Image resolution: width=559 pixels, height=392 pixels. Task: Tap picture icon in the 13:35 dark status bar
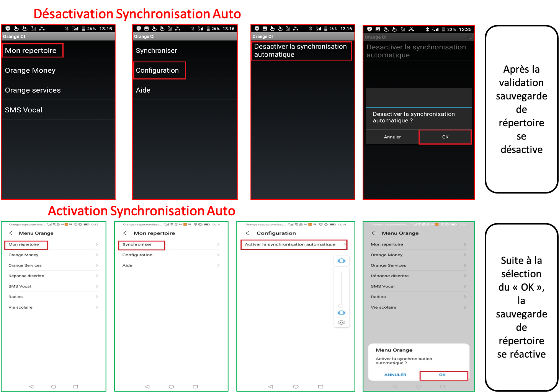coord(378,29)
